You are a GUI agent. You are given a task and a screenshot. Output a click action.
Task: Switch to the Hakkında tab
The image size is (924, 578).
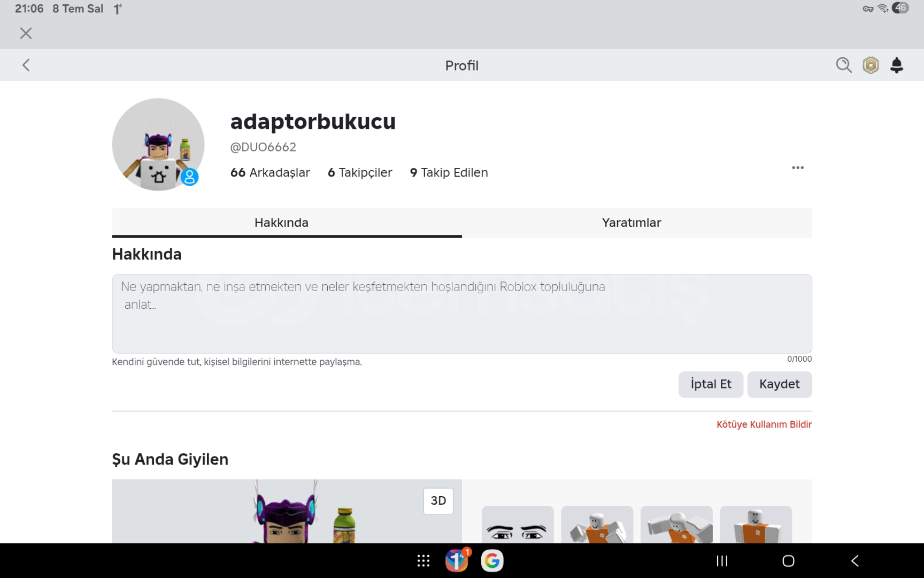(x=287, y=223)
